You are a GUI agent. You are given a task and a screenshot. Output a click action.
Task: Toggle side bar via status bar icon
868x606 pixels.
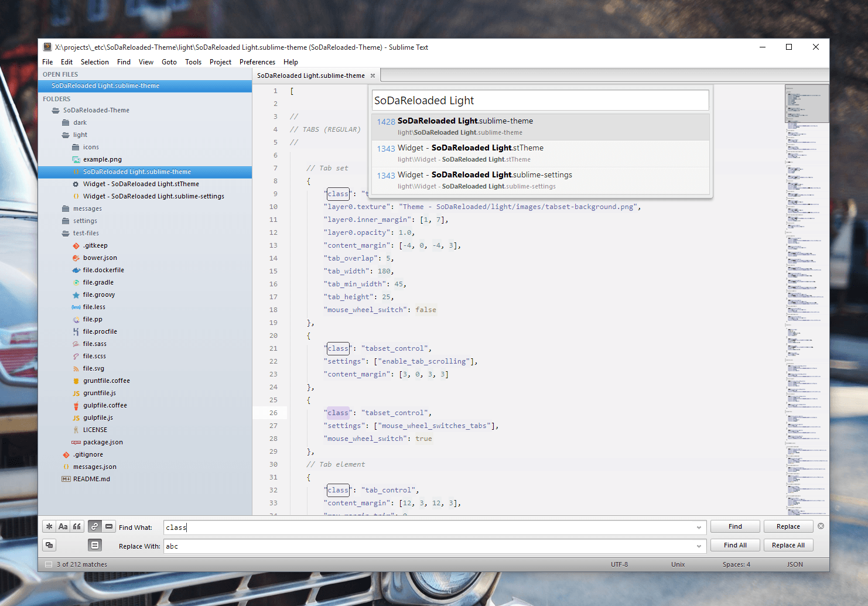tap(49, 564)
